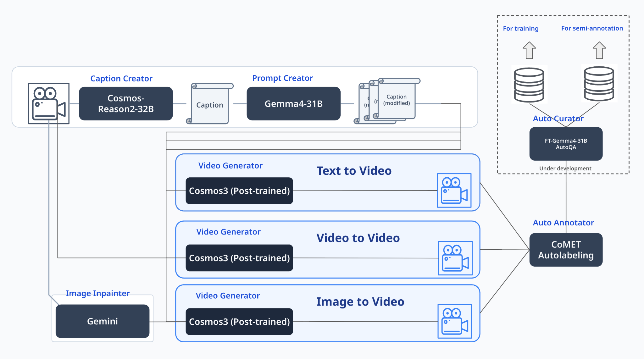Click the Prompt Creator label

coord(282,78)
